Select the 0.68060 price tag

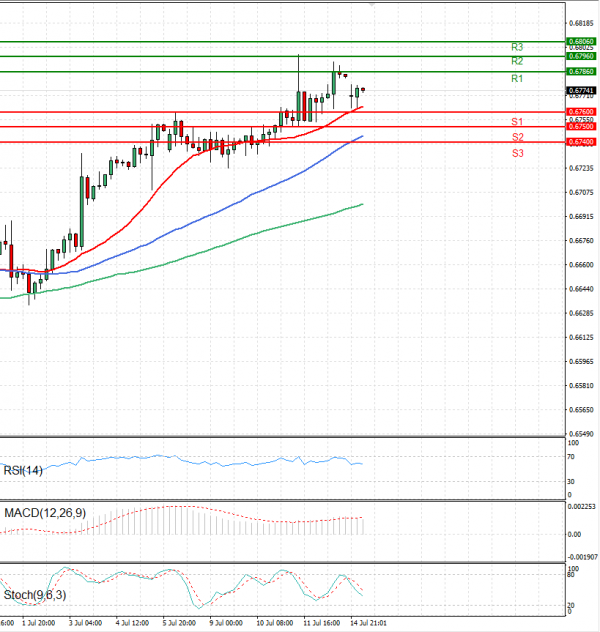tap(581, 42)
